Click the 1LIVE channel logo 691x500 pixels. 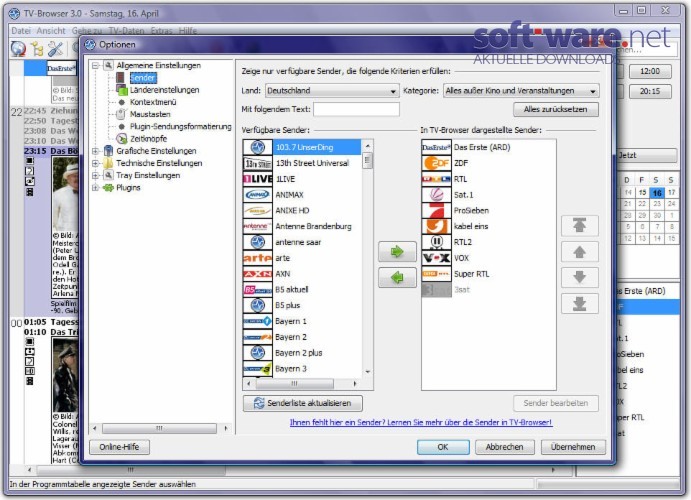tap(258, 179)
